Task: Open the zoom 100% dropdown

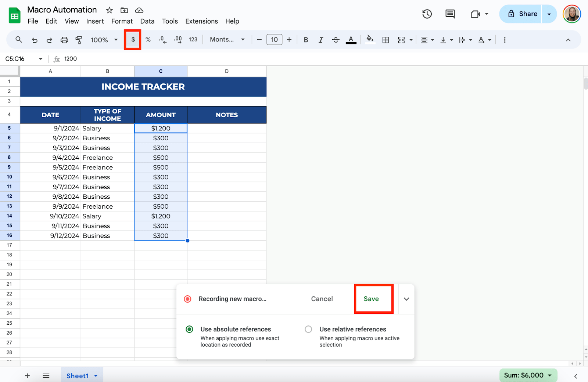Action: 104,40
